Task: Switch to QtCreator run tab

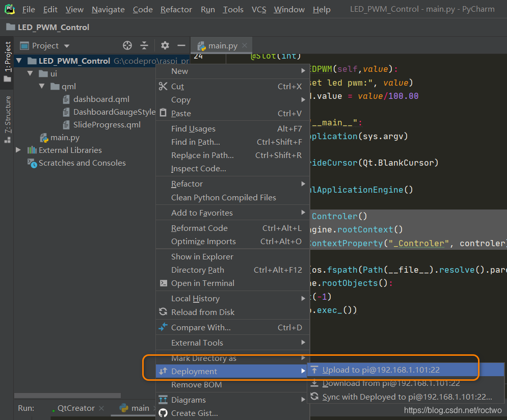Action: tap(76, 408)
